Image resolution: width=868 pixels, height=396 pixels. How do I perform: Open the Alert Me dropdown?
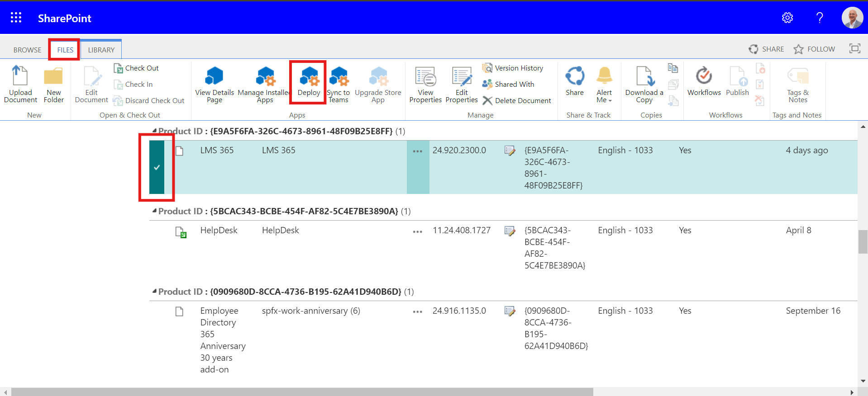(604, 85)
